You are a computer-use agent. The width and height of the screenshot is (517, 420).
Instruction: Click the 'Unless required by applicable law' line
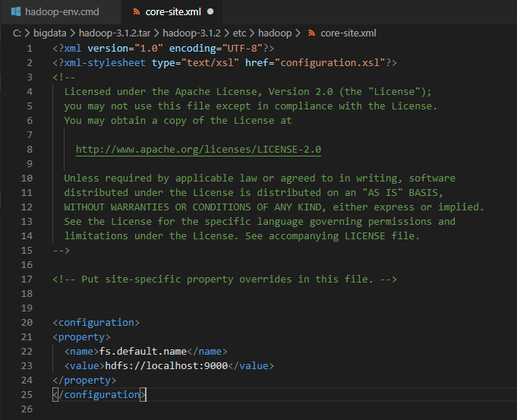[260, 178]
